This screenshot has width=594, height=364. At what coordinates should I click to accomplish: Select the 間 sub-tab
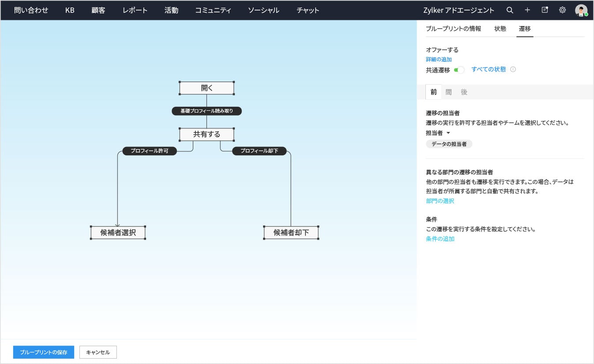pyautogui.click(x=448, y=92)
